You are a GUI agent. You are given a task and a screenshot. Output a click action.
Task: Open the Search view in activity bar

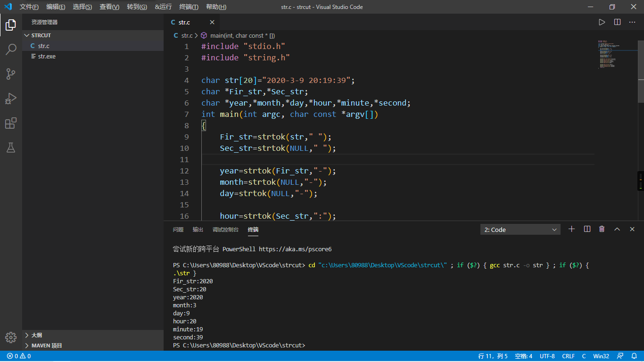(x=11, y=49)
